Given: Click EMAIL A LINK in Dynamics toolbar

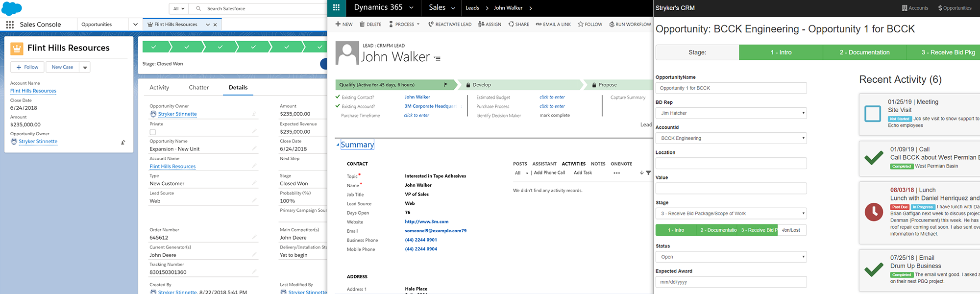Looking at the screenshot, I should [x=553, y=24].
